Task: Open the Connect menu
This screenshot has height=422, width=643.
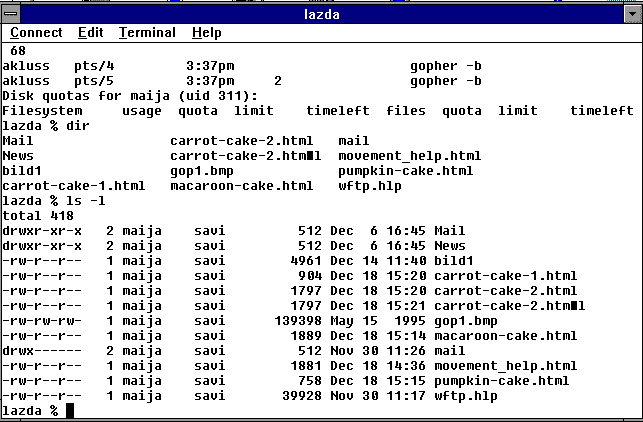Action: point(36,33)
